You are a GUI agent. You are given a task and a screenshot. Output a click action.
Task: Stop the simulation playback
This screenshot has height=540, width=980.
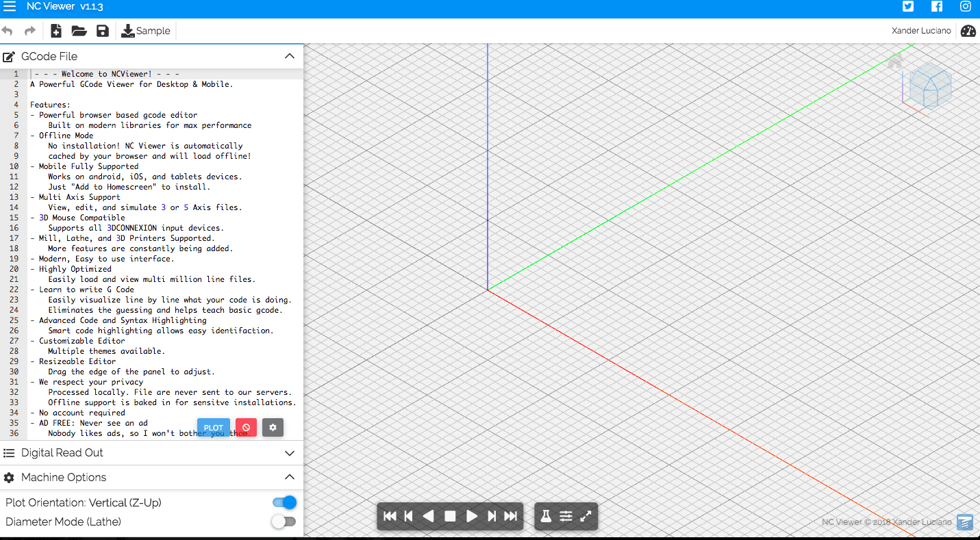450,516
